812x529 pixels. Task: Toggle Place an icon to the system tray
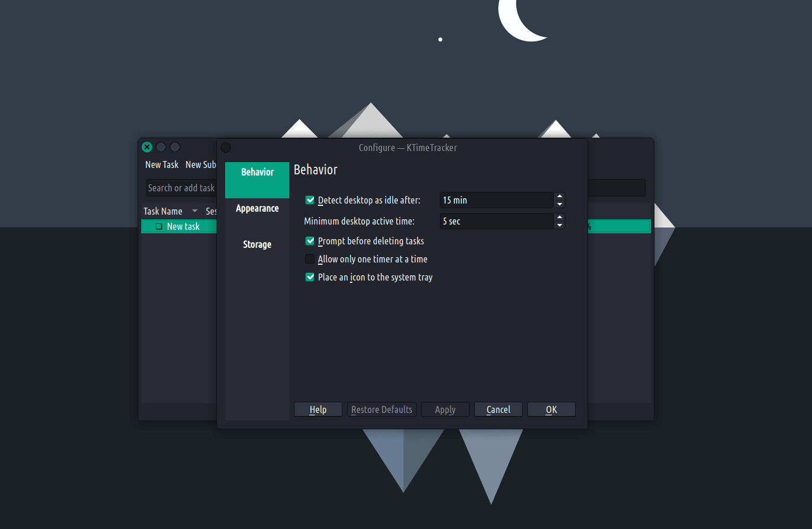click(x=310, y=277)
